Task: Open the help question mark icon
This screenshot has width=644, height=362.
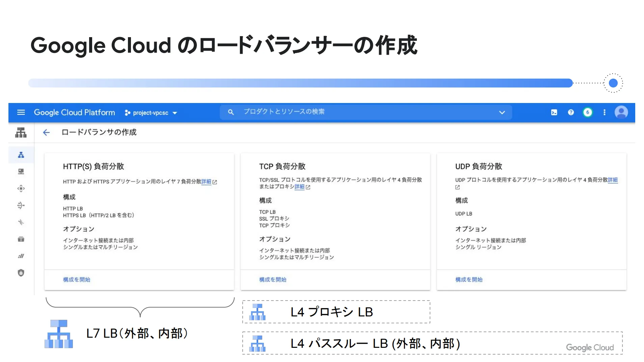Action: point(571,112)
